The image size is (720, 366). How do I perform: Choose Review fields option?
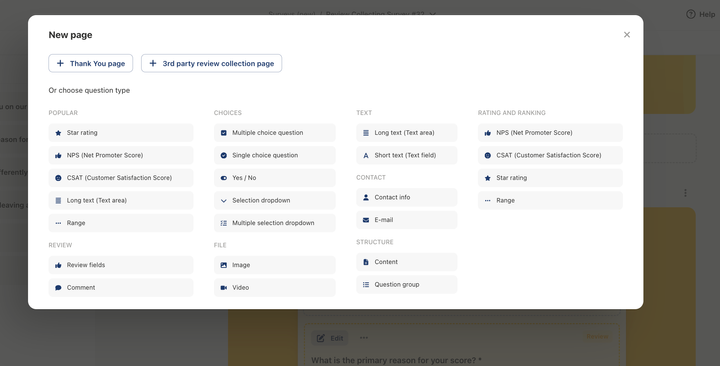[121, 265]
